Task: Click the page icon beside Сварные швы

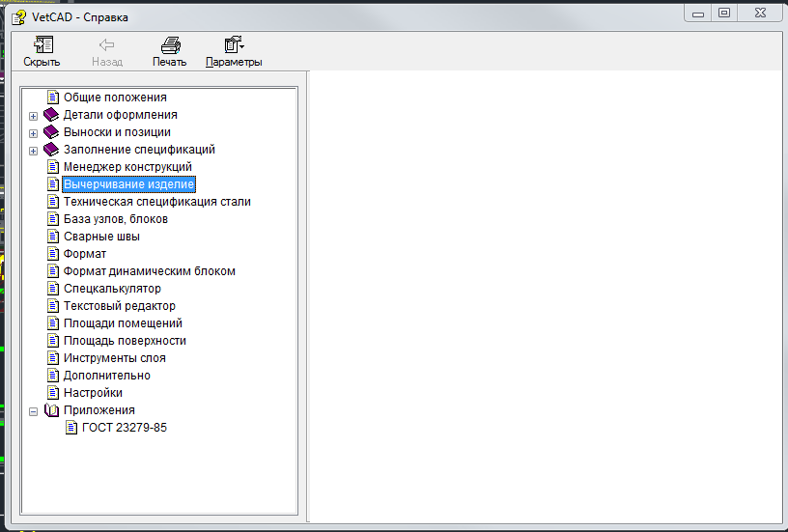Action: [53, 237]
